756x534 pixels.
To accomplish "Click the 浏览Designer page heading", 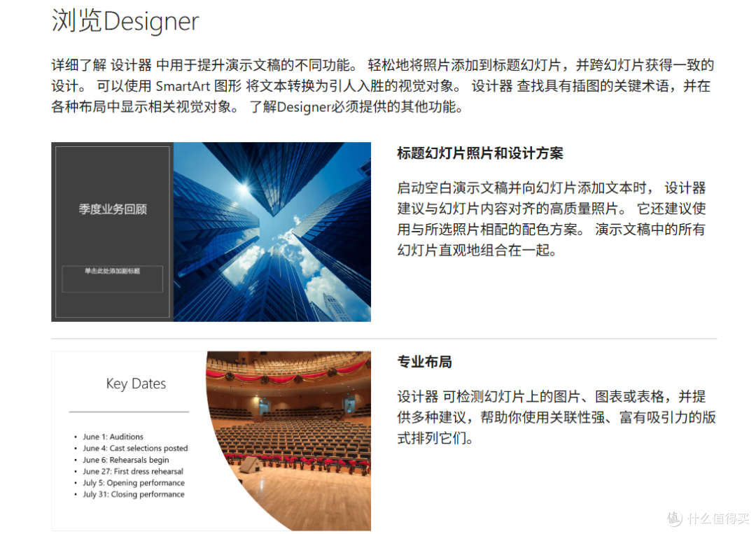I will click(125, 21).
